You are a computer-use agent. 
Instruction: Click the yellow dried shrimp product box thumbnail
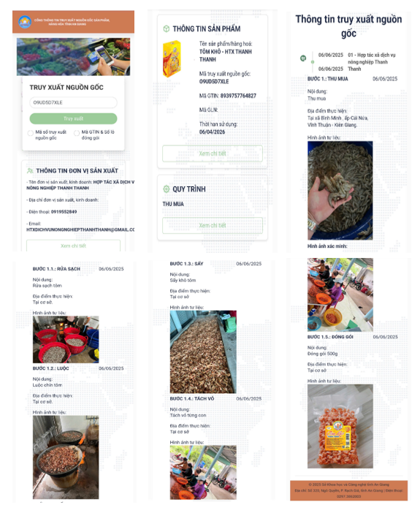point(172,59)
